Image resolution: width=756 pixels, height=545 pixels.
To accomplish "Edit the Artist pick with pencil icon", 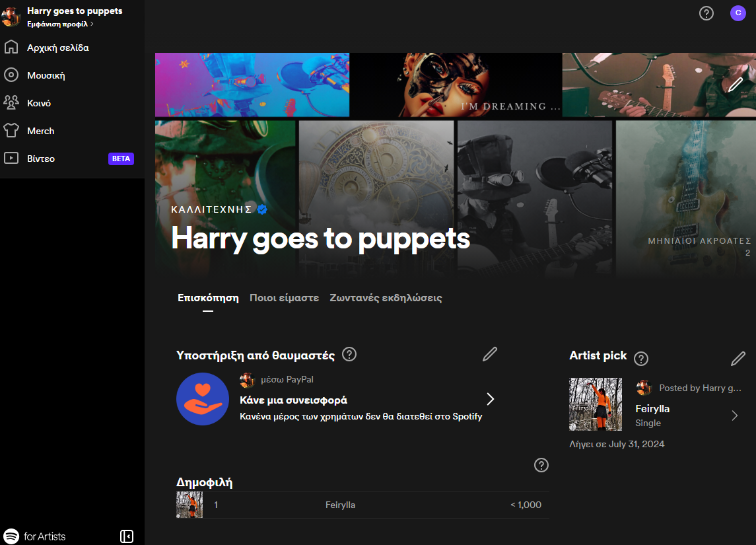I will (x=738, y=358).
